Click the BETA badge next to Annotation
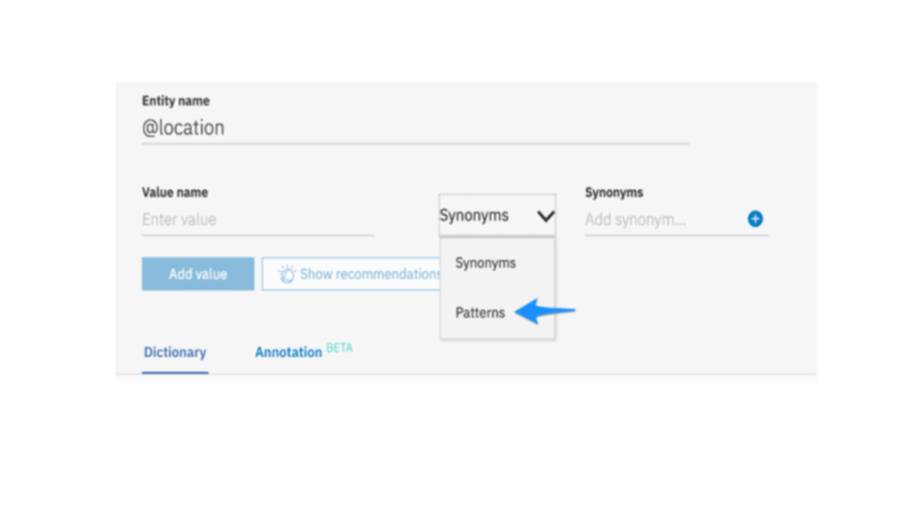922x519 pixels. tap(339, 348)
